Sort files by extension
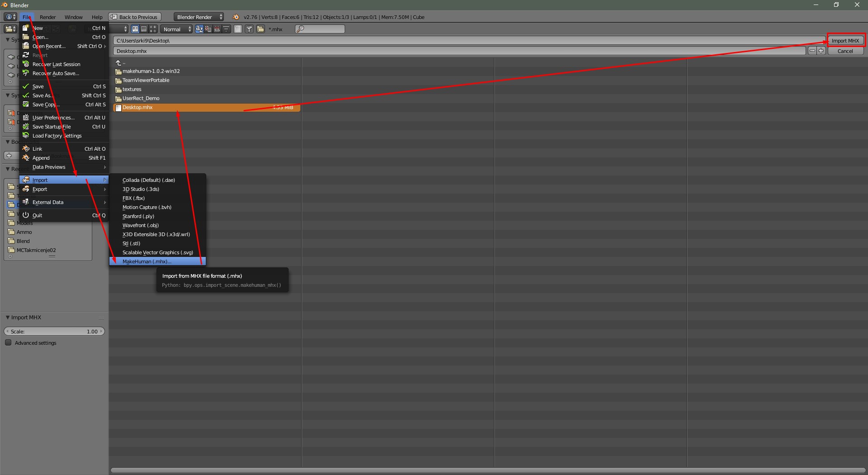 [x=208, y=29]
